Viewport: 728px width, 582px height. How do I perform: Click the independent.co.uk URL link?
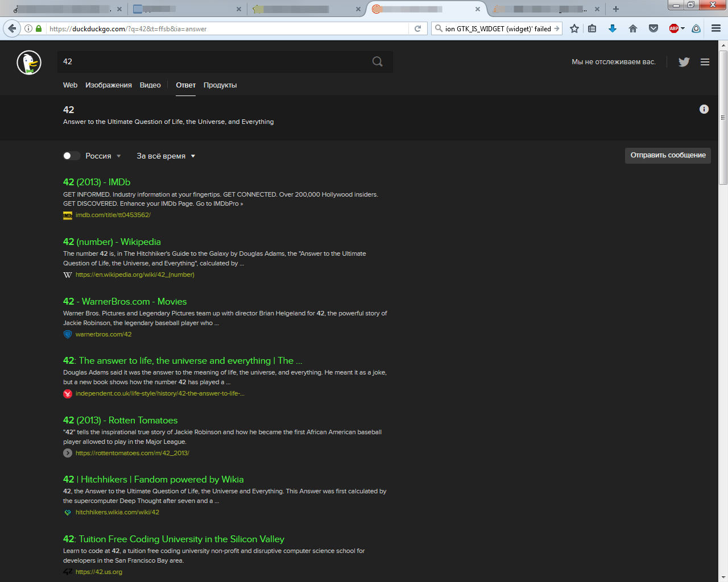pyautogui.click(x=160, y=393)
